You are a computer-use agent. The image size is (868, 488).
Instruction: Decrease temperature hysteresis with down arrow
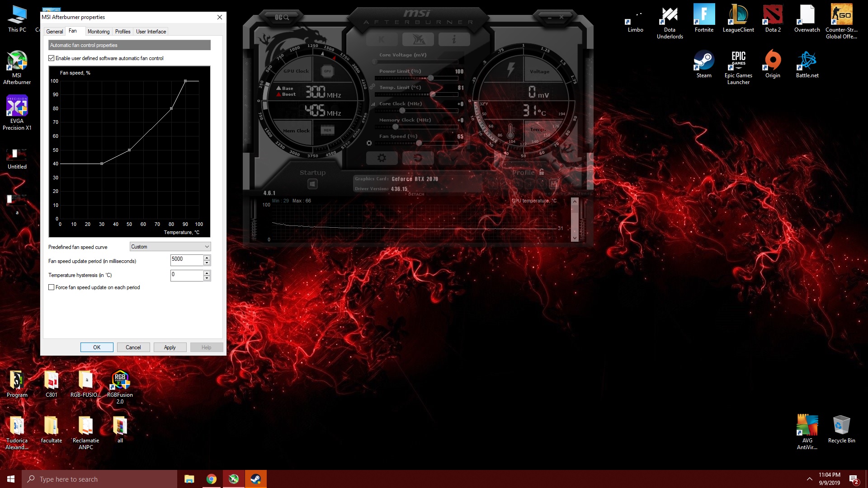pyautogui.click(x=207, y=278)
